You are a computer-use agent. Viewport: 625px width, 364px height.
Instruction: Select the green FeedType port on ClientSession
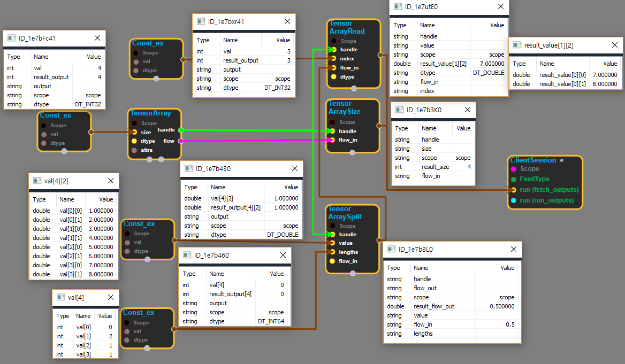(x=514, y=179)
